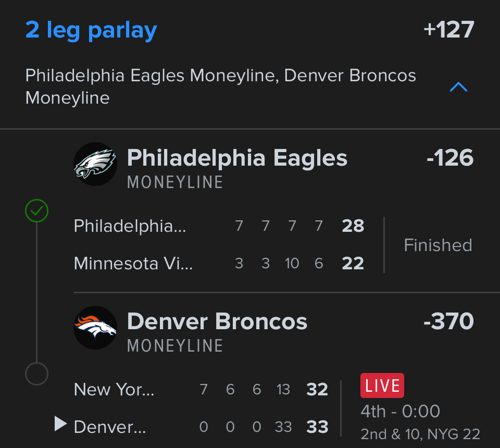Click the red LIVE badge
Screen dimensions: 500x448
pyautogui.click(x=382, y=385)
